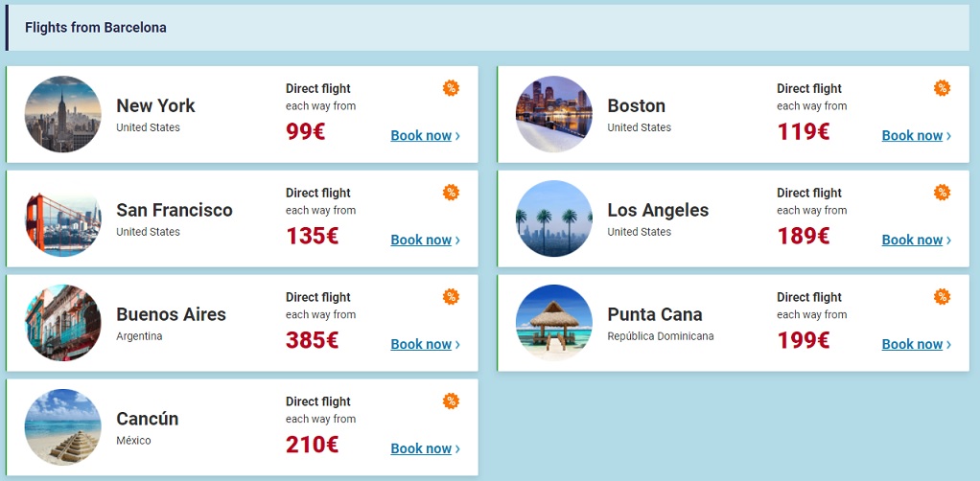Book the San Francisco 135€ flight
Screen dimensions: 980x481
click(425, 240)
